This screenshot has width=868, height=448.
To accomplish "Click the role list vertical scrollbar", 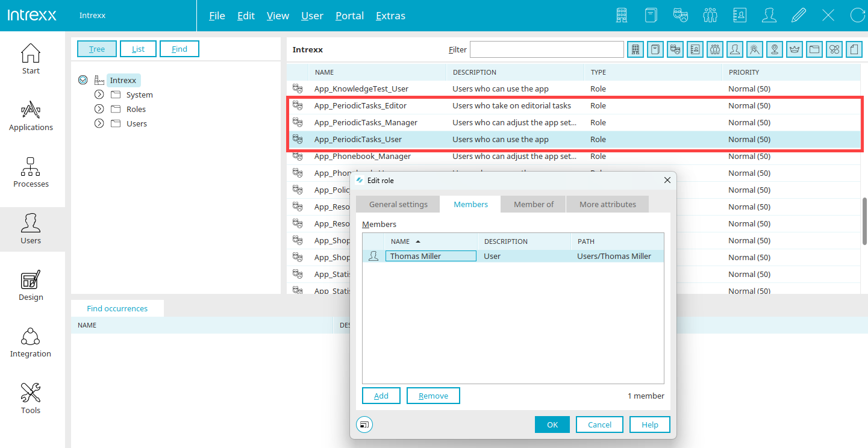I will 865,220.
